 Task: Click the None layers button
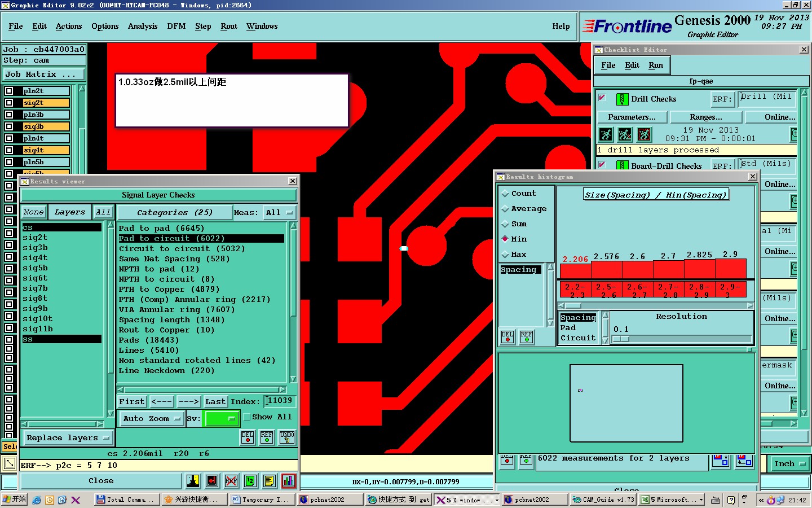pos(33,212)
